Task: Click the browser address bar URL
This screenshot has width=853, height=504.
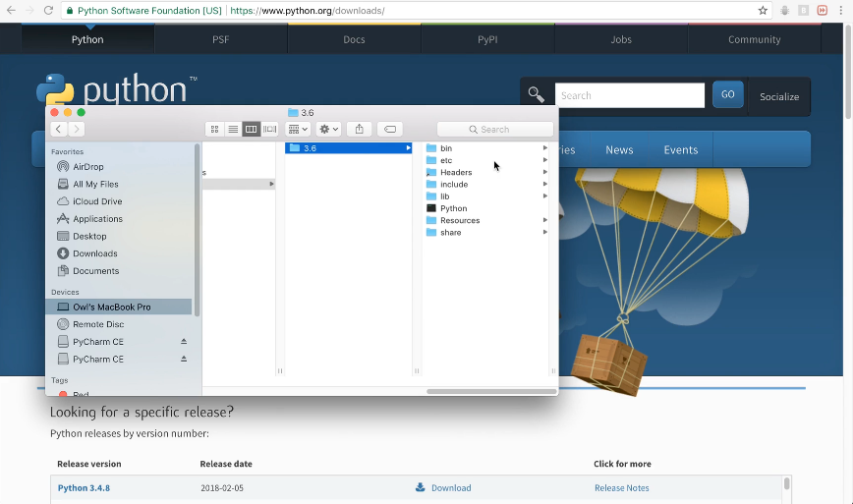Action: pos(308,11)
